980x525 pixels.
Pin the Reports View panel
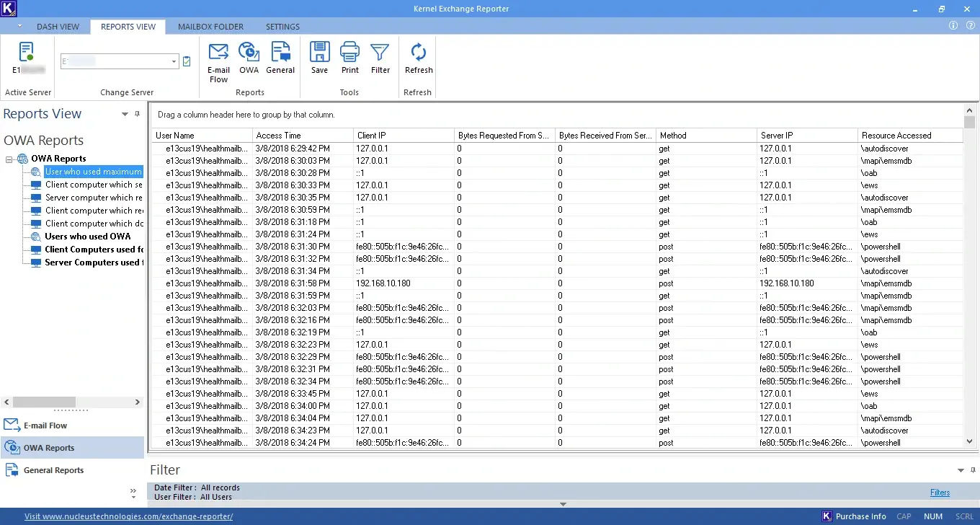[x=137, y=114]
